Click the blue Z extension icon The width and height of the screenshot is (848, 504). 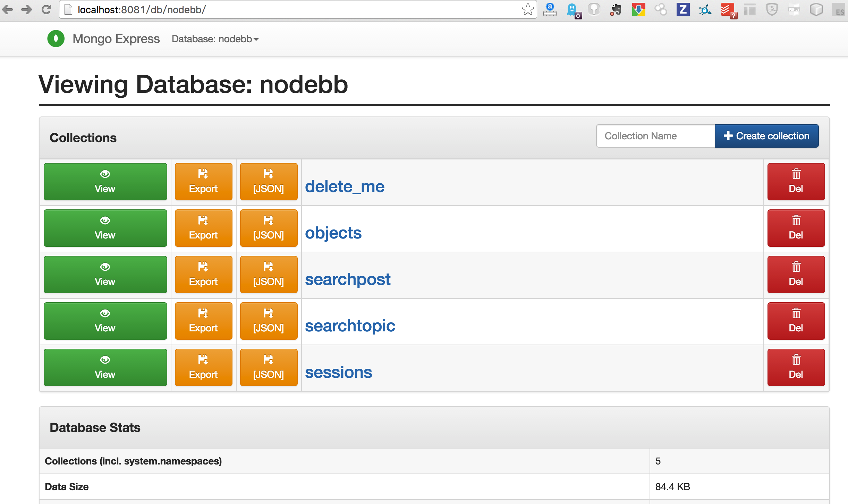coord(683,10)
